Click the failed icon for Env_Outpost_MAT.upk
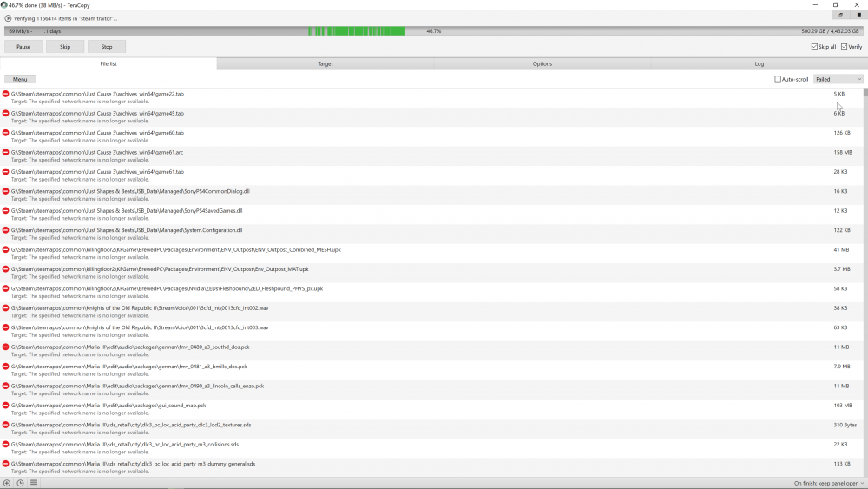This screenshot has width=868, height=489. 5,269
